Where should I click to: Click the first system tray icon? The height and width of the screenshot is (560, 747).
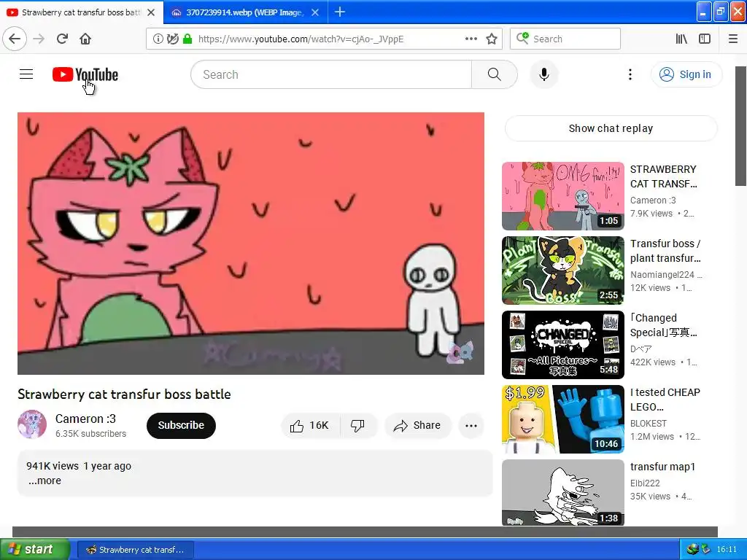click(x=693, y=549)
